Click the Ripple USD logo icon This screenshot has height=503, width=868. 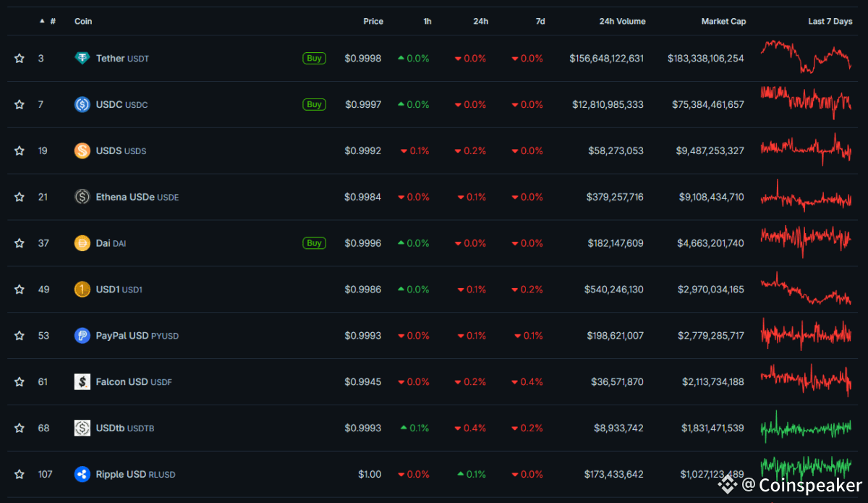[x=82, y=475]
